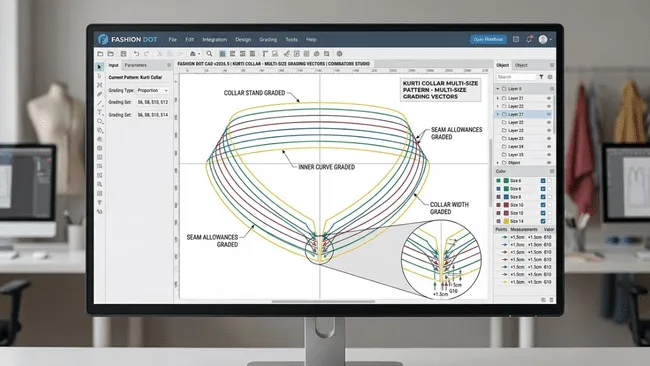Click the maroon color swatch for Size 10
Viewport: 650px width, 366px height.
click(506, 205)
